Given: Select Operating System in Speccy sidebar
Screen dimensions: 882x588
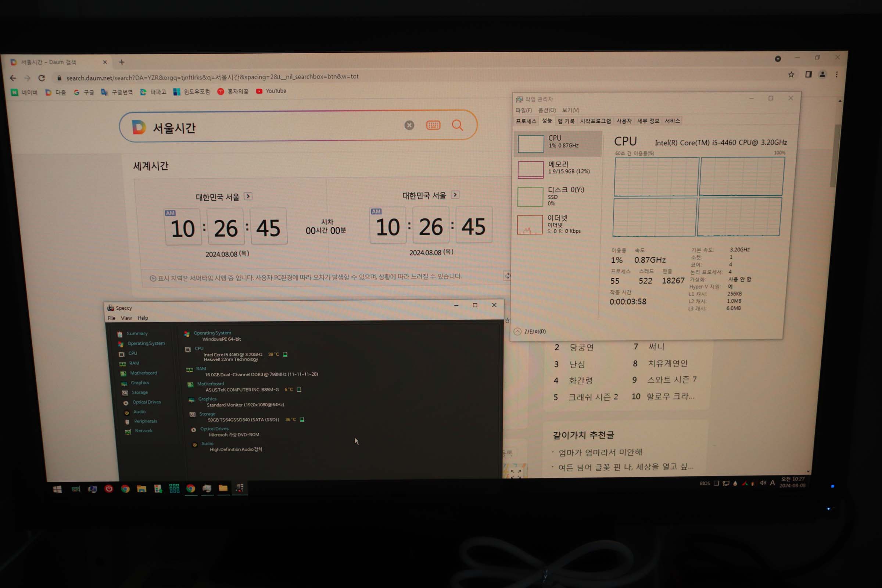Looking at the screenshot, I should (x=142, y=344).
